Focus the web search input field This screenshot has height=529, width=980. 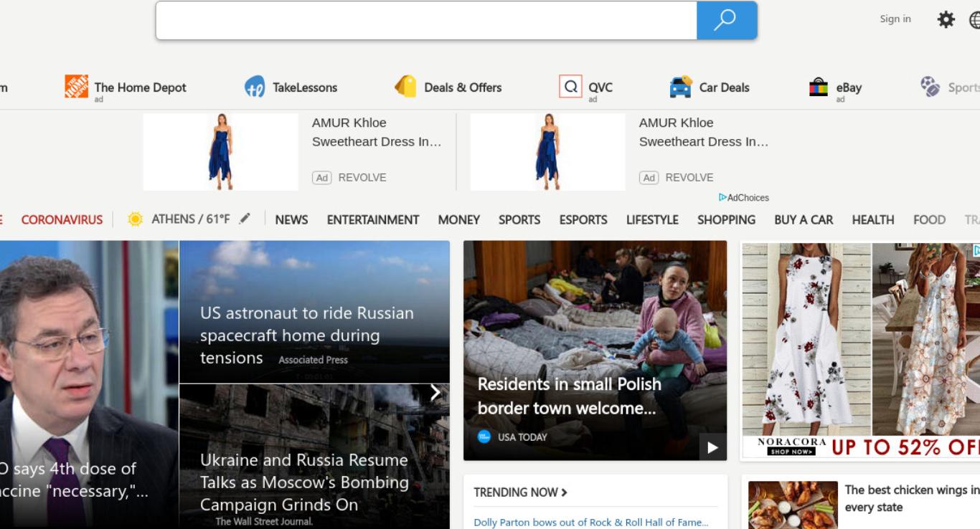(426, 20)
